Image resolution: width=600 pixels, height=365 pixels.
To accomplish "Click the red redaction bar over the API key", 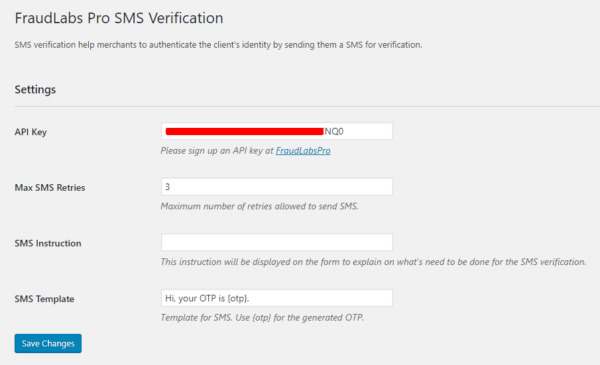I will coord(245,132).
